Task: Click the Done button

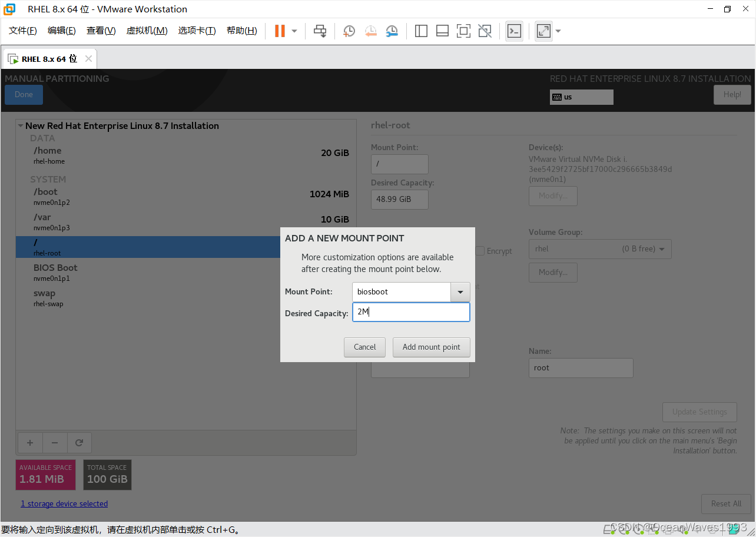Action: pos(24,95)
